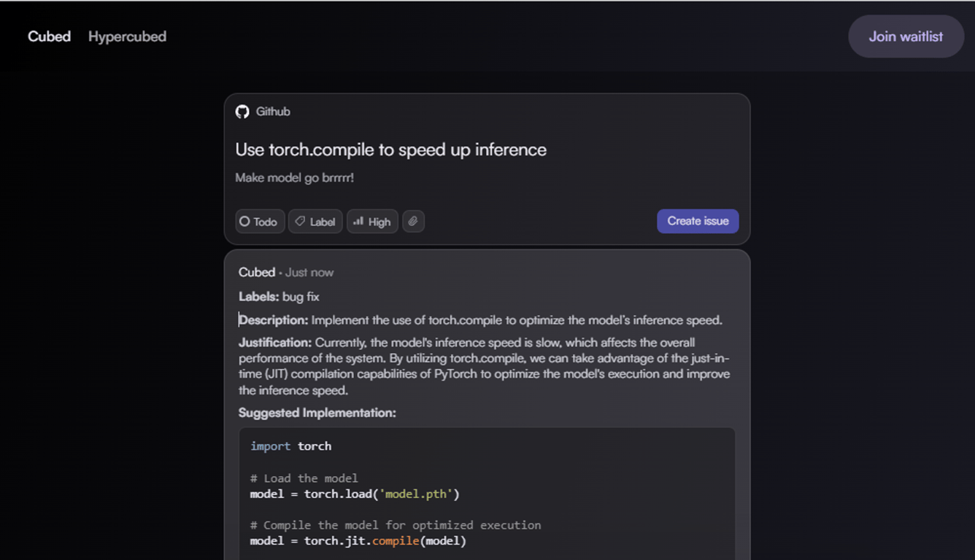
Task: Open the Todo status dropdown
Action: tap(260, 221)
